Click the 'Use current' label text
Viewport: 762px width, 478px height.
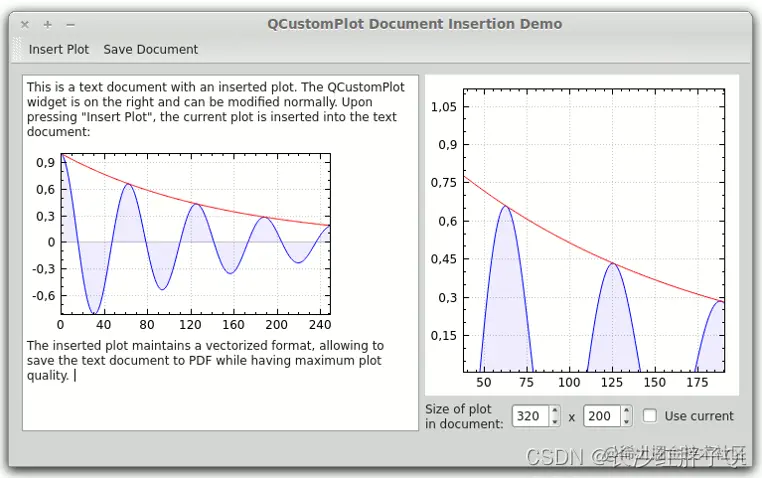[x=699, y=416]
